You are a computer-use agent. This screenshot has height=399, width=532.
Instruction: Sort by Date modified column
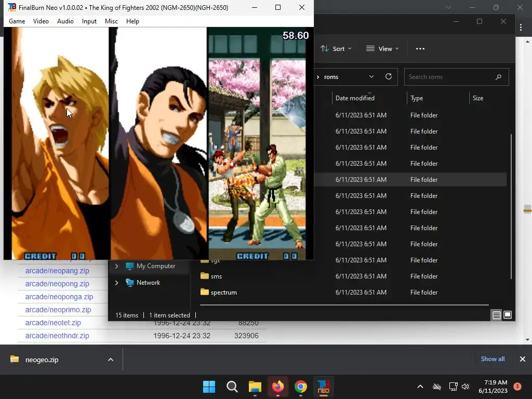point(355,98)
